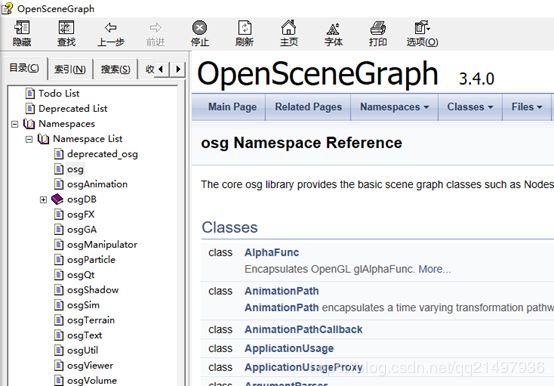Viewport: 554px width, 386px height.
Task: Click the right tab scroll arrow
Action: pyautogui.click(x=178, y=69)
